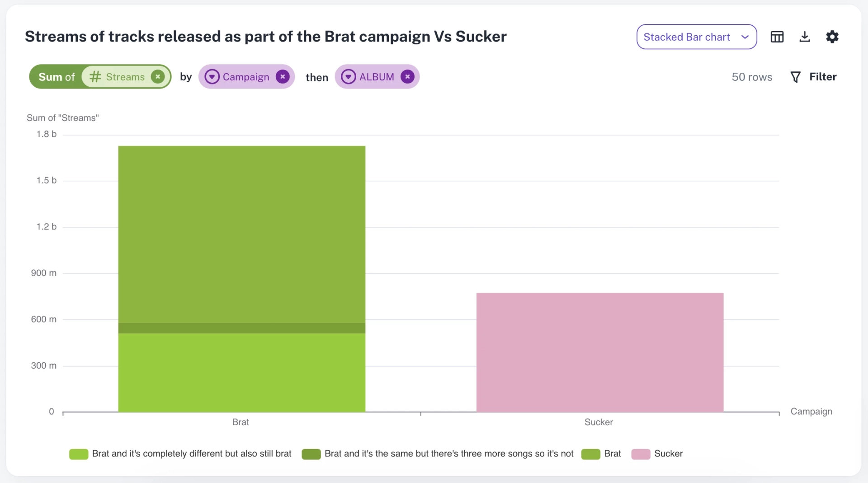Toggle the Sucker legend entry

pyautogui.click(x=657, y=454)
